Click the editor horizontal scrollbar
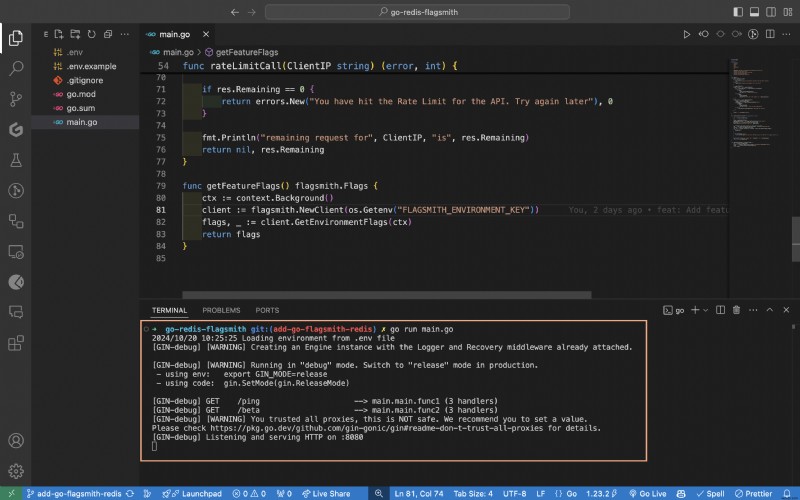 (x=387, y=295)
